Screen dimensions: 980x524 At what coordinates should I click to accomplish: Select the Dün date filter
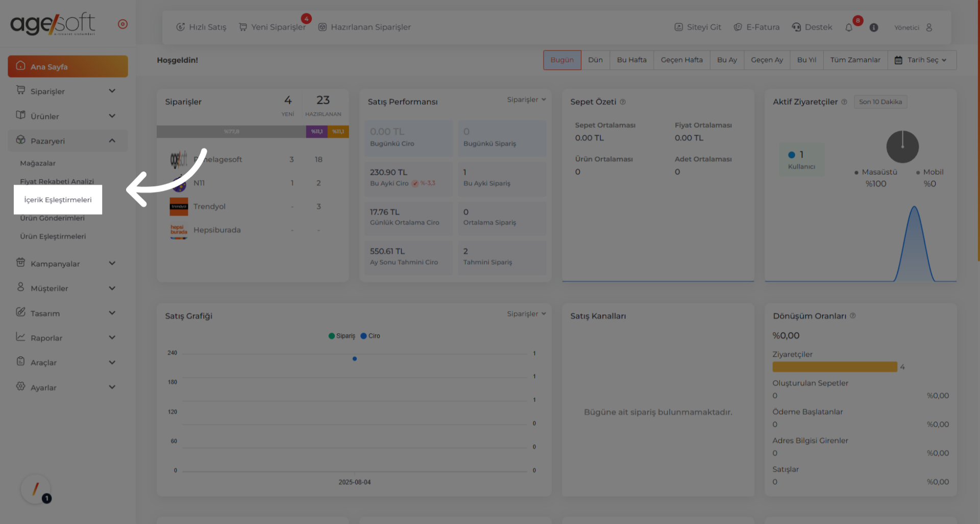(x=595, y=60)
